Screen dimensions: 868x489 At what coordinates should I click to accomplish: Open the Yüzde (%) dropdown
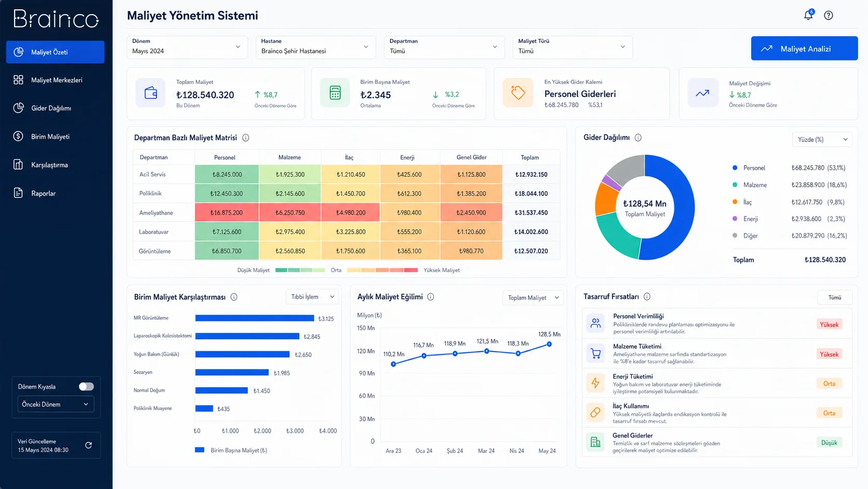822,139
